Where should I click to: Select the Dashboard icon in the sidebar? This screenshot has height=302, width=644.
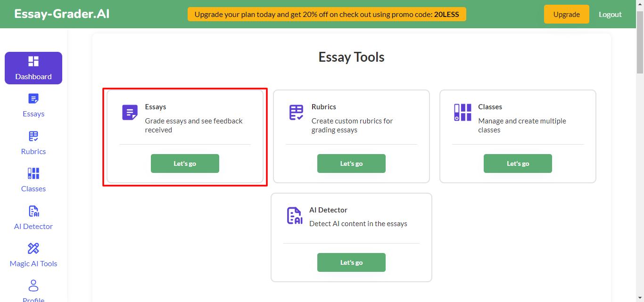click(33, 61)
